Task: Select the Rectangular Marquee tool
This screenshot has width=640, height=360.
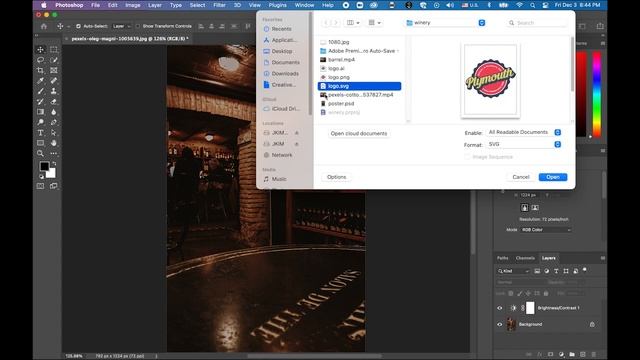Action: tap(53, 49)
